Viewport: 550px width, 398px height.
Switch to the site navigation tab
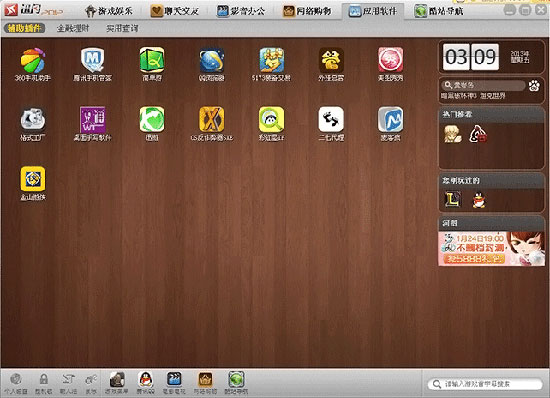click(x=439, y=11)
